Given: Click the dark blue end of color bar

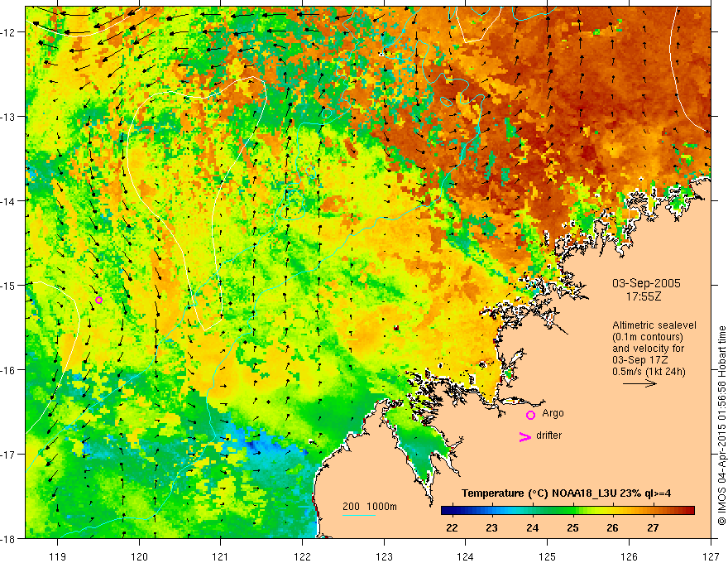Looking at the screenshot, I should tap(446, 511).
